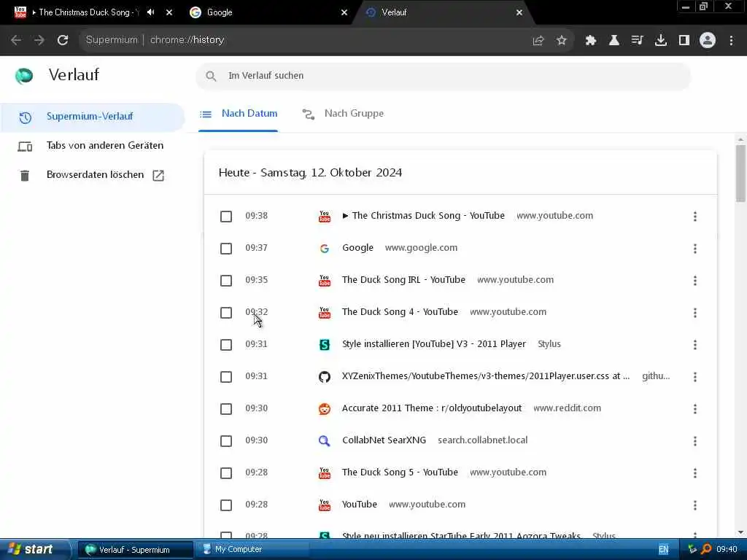The width and height of the screenshot is (747, 560).
Task: Check the XYZenixThemes GitHub entry checkbox
Action: 226,377
